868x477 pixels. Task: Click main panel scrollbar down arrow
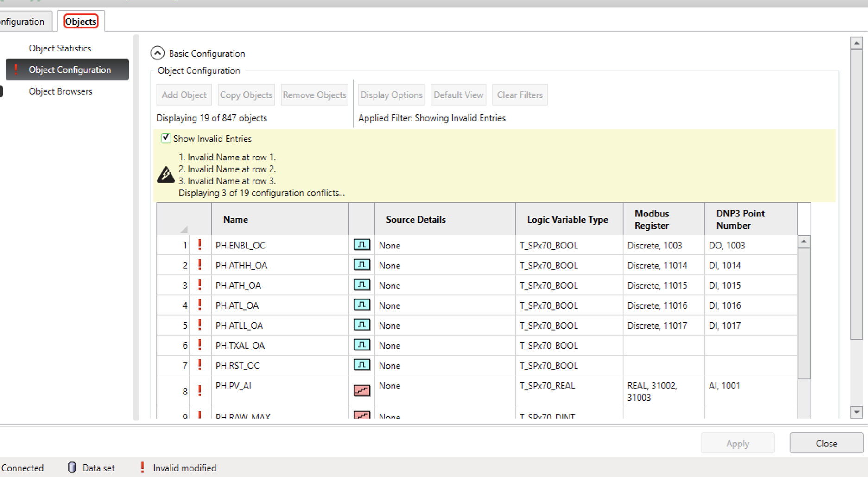(x=856, y=412)
